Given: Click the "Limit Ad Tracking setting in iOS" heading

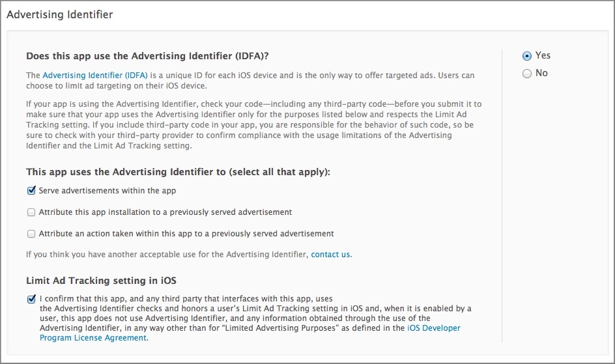Looking at the screenshot, I should coord(101,281).
